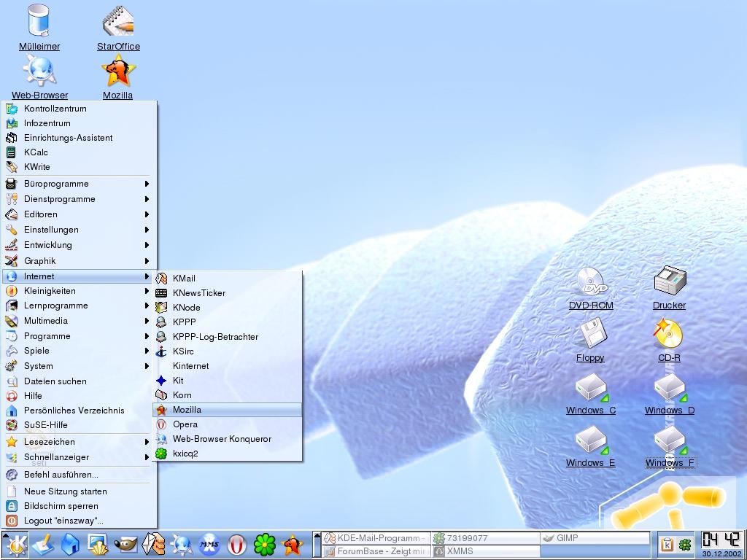747x560 pixels.
Task: Expand the Programme submenu
Action: click(79, 335)
